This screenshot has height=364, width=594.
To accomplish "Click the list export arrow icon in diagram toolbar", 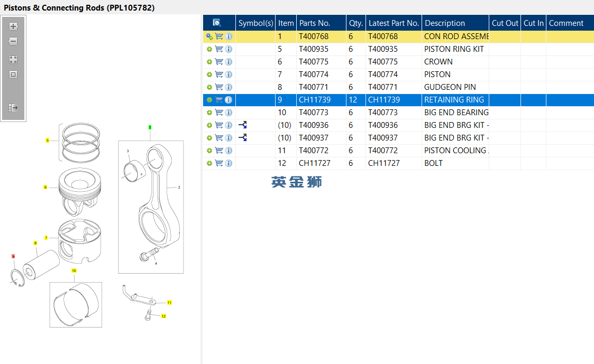I will pyautogui.click(x=13, y=108).
